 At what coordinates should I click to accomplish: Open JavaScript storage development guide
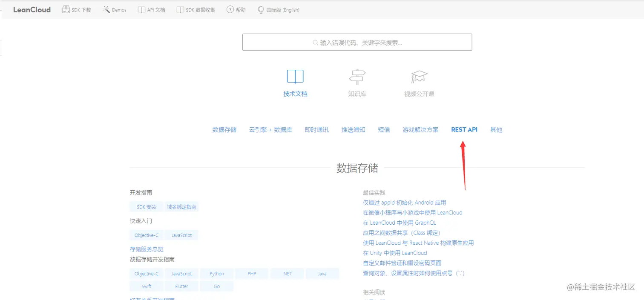click(x=181, y=274)
